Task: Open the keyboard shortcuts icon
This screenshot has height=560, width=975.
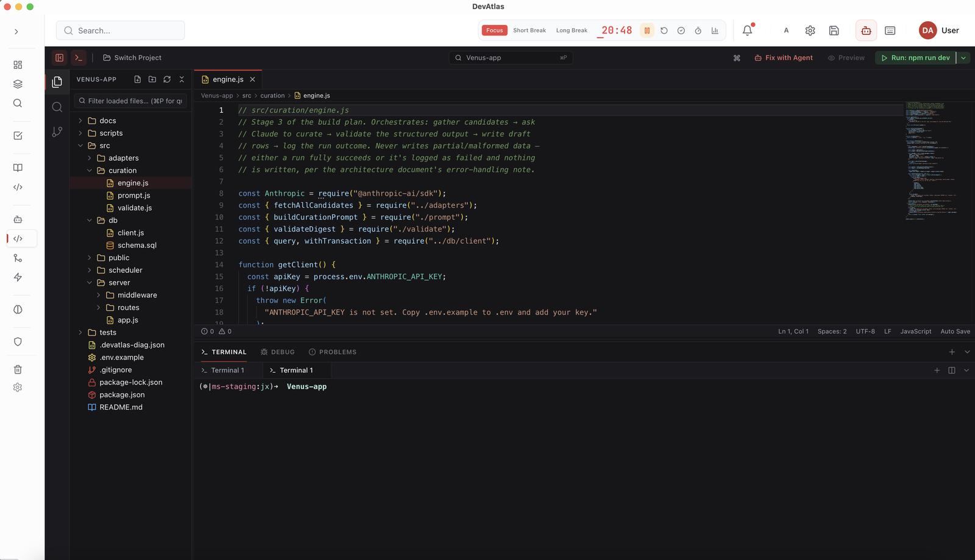Action: click(x=890, y=30)
